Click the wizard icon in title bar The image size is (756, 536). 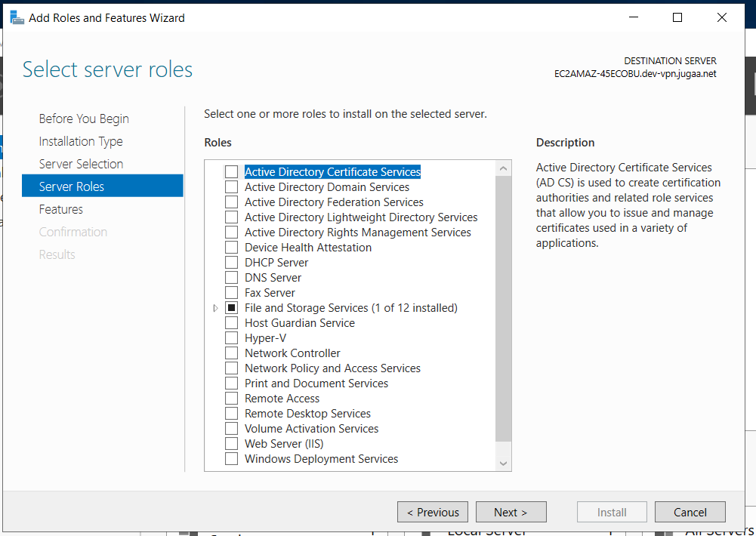[17, 17]
